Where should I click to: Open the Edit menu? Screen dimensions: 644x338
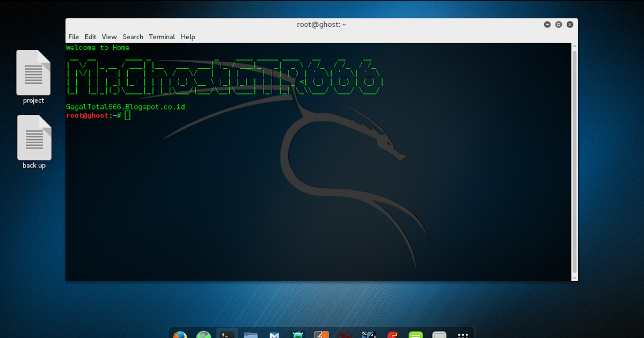pos(90,36)
